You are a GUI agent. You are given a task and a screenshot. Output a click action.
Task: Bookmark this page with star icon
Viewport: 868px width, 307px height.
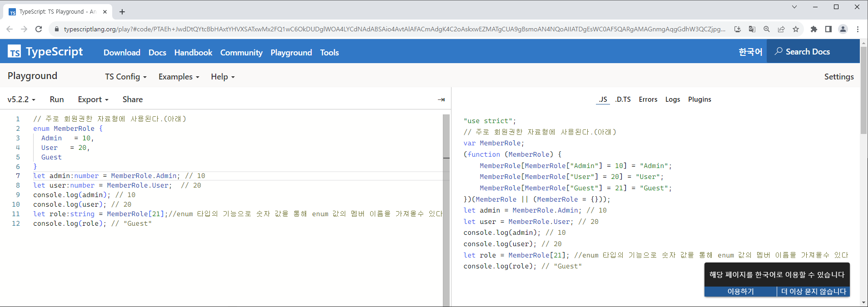pyautogui.click(x=796, y=29)
